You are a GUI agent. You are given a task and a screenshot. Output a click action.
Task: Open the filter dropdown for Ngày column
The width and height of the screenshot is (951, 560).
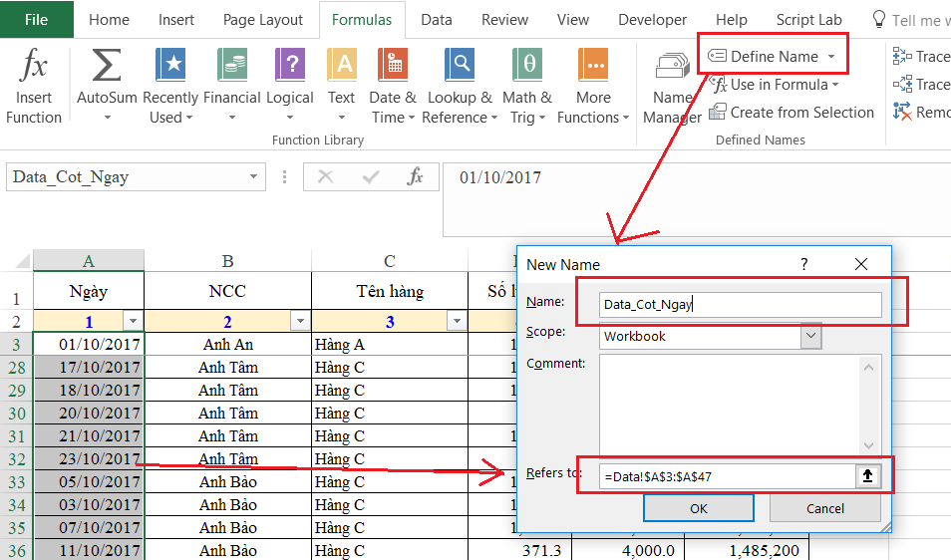(134, 321)
